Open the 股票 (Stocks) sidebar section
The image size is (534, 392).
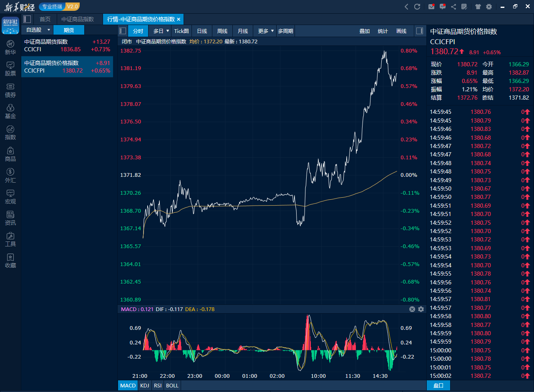click(x=10, y=69)
